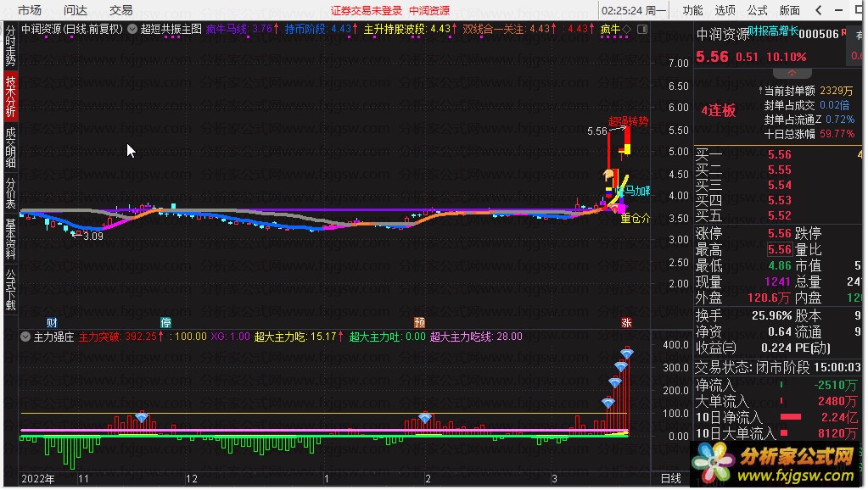868x490 pixels.
Task: Click the blue diamond marker above November bars
Action: point(142,418)
